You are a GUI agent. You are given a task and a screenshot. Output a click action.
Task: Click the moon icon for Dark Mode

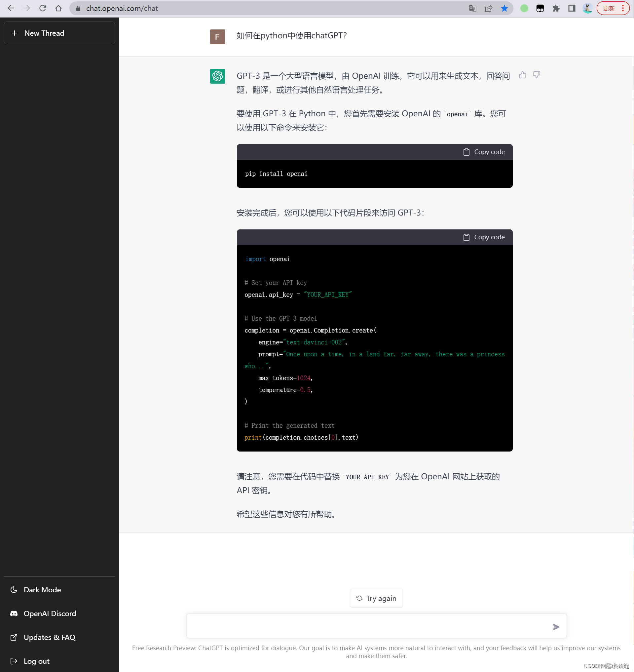click(x=14, y=590)
